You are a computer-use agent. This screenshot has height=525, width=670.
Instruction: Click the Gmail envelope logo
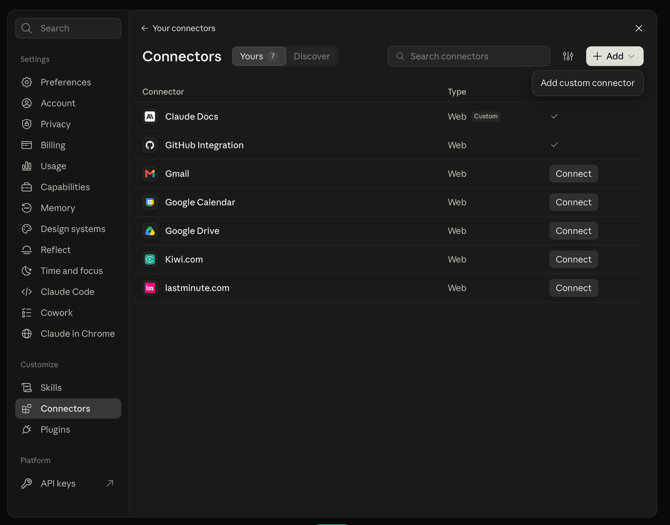pos(150,173)
